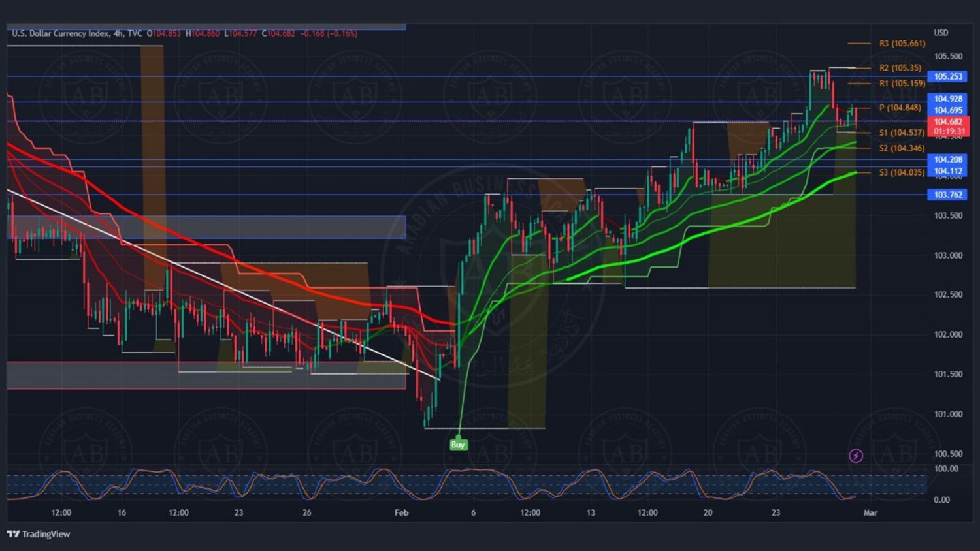Image resolution: width=980 pixels, height=551 pixels.
Task: Click the 103.762 blue price tag
Action: click(947, 195)
